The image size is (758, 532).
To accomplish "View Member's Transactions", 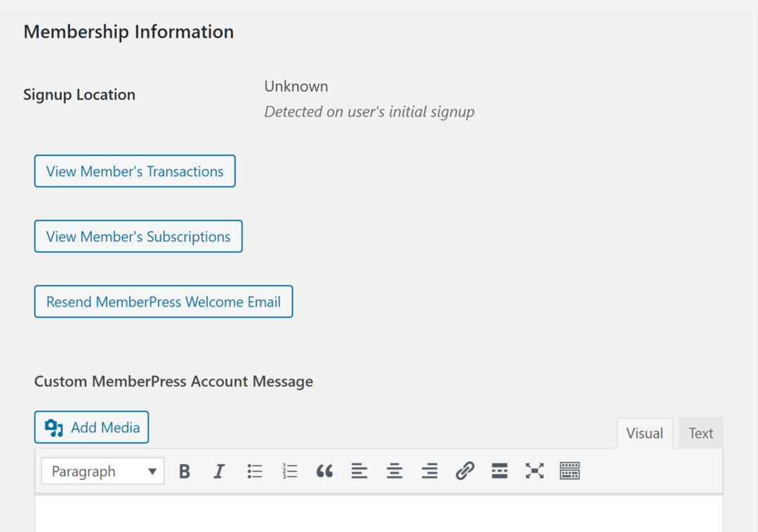I will pyautogui.click(x=135, y=171).
